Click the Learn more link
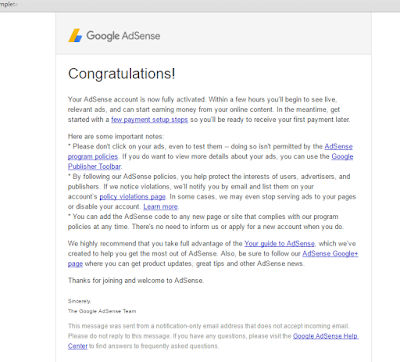The height and width of the screenshot is (362, 400). pyautogui.click(x=160, y=207)
